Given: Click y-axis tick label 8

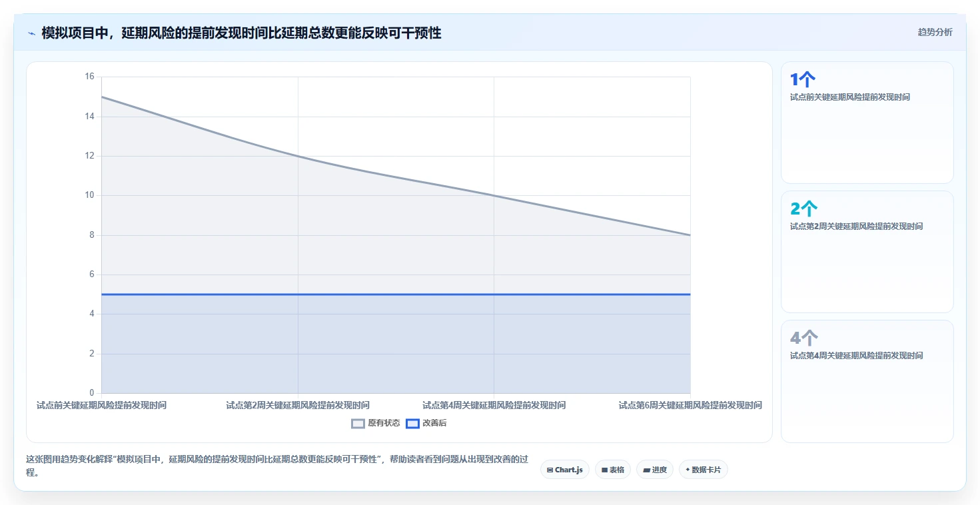Looking at the screenshot, I should (x=92, y=235).
